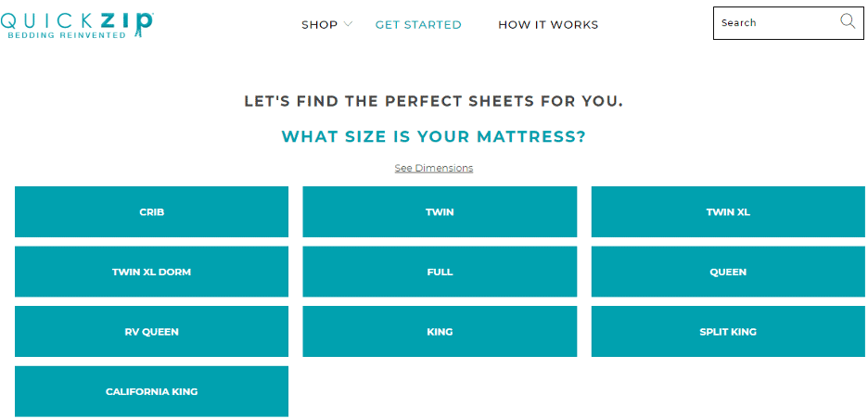Click the Bedding Reinvented tagline

tap(67, 35)
